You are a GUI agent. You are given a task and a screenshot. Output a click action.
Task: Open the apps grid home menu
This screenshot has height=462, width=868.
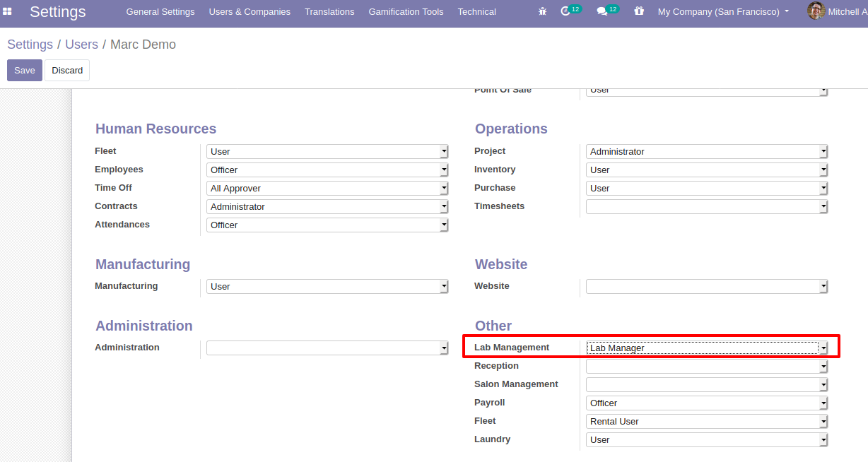(x=8, y=11)
